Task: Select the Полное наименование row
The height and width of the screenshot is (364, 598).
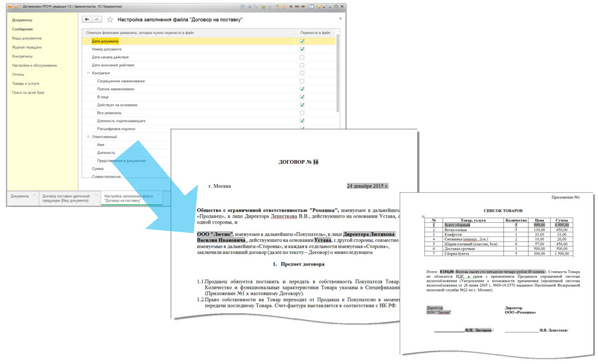Action: (x=208, y=89)
